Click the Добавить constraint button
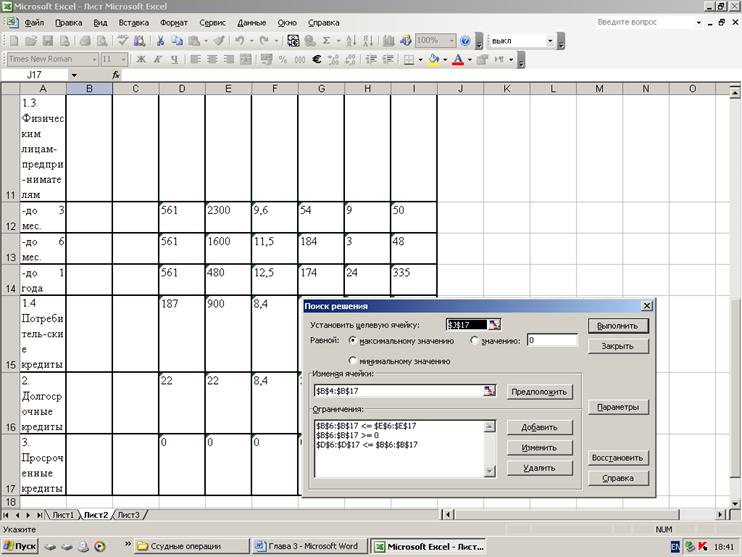742x557 pixels. click(539, 427)
